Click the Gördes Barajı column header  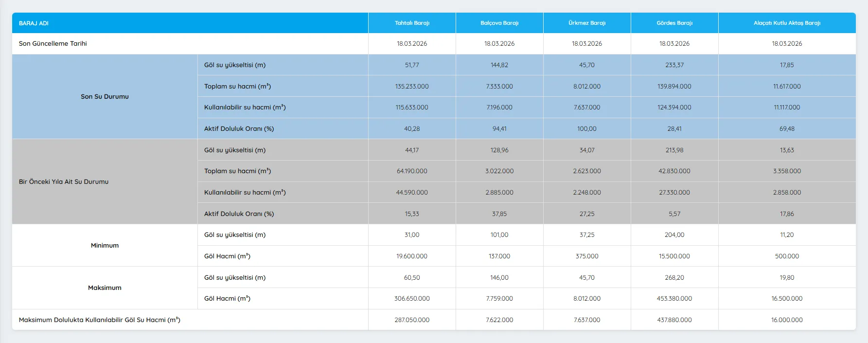(674, 23)
